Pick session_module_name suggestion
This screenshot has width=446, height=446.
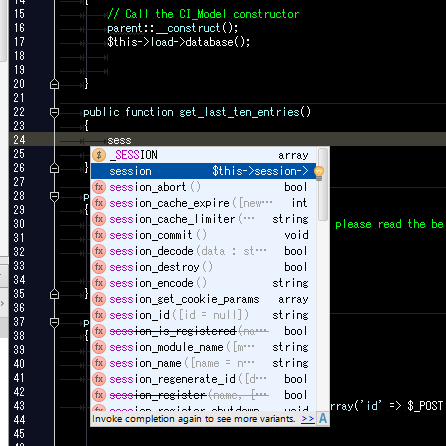click(203, 347)
